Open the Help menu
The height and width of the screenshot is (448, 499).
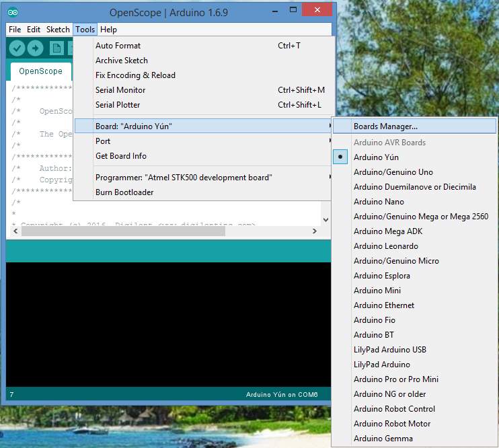(108, 30)
